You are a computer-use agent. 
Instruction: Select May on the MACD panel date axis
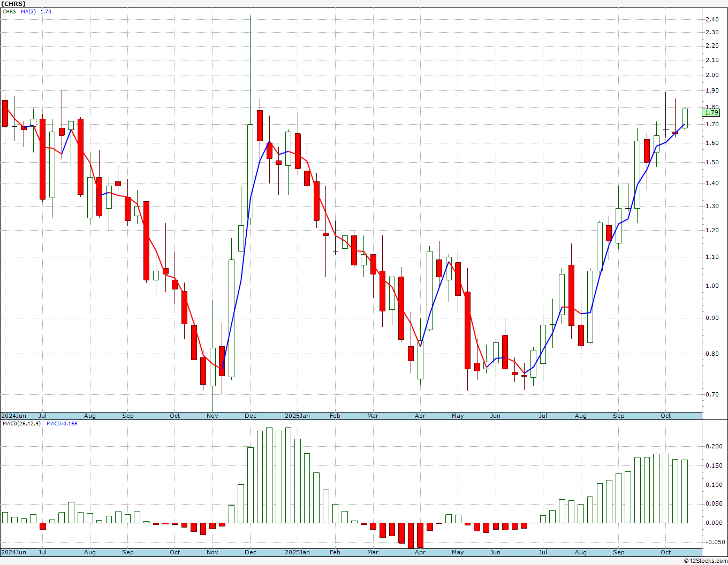coord(458,552)
